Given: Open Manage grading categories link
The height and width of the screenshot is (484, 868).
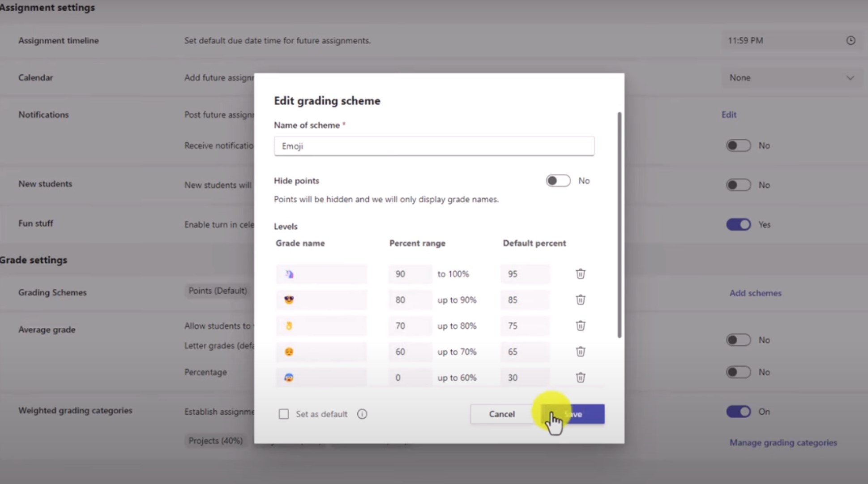Looking at the screenshot, I should coord(783,442).
